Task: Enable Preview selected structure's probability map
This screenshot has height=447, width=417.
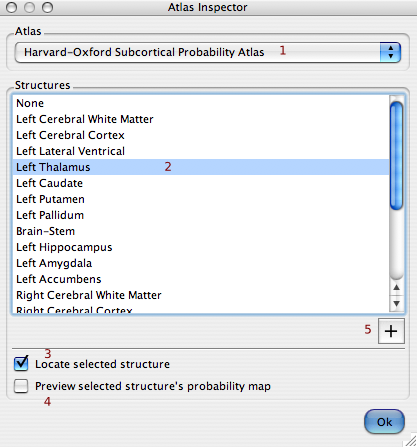Action: pos(21,386)
